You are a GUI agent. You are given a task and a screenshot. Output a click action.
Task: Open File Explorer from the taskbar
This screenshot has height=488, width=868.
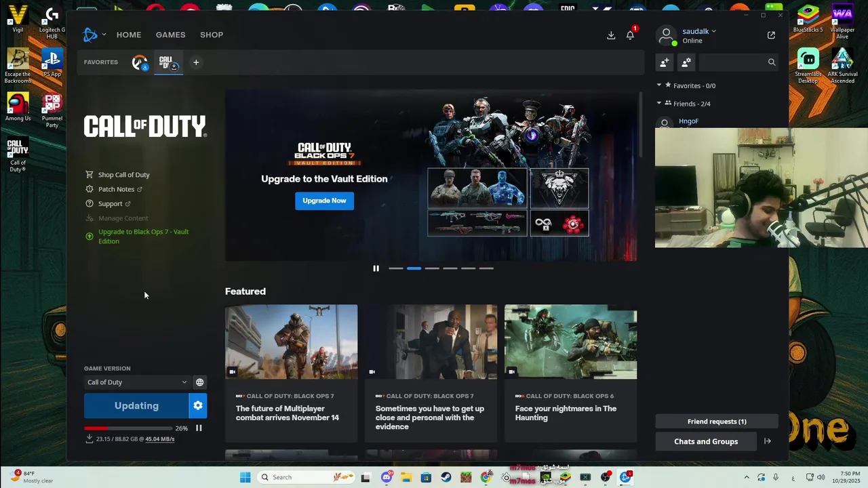click(x=406, y=477)
